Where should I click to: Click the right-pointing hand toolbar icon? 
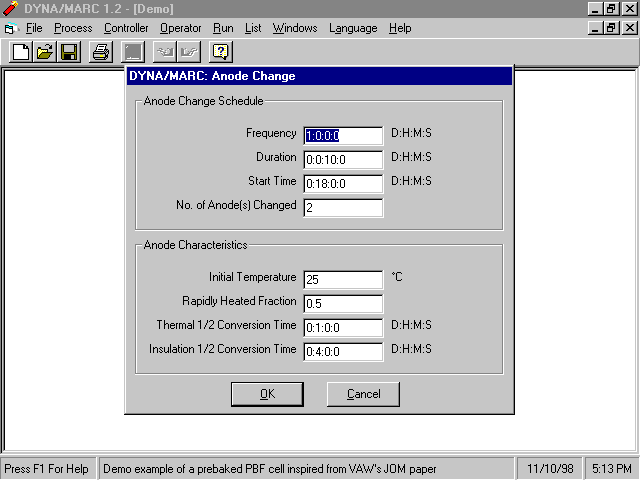[189, 52]
